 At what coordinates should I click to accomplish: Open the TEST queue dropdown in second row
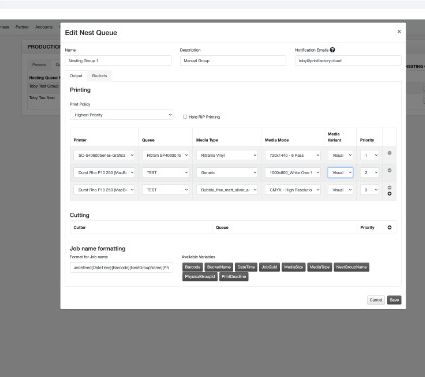tap(166, 173)
